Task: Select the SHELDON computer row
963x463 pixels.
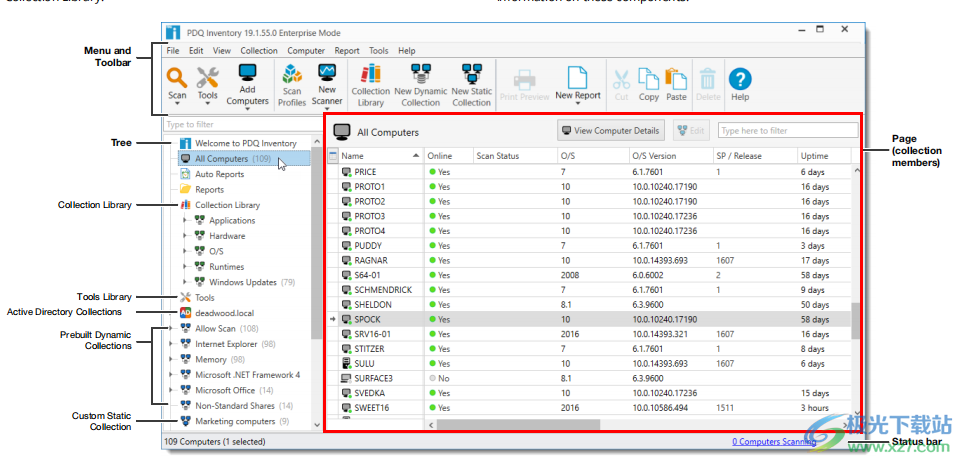Action: [590, 305]
